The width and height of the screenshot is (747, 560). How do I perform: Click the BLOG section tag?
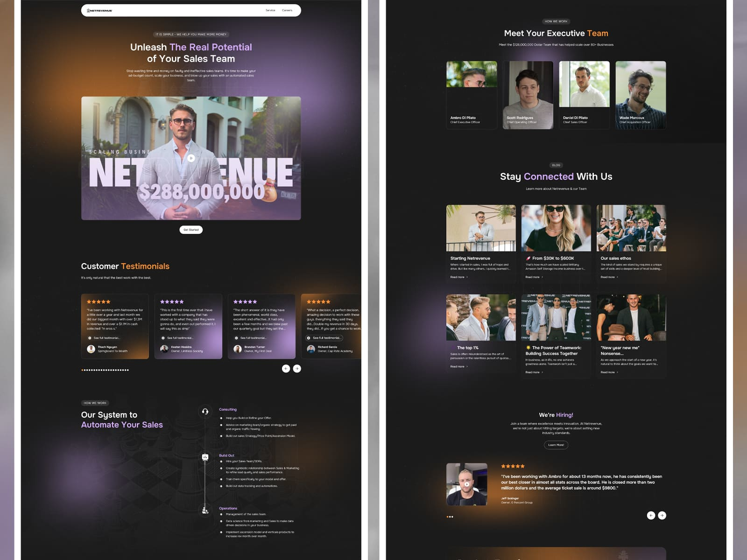(x=556, y=165)
